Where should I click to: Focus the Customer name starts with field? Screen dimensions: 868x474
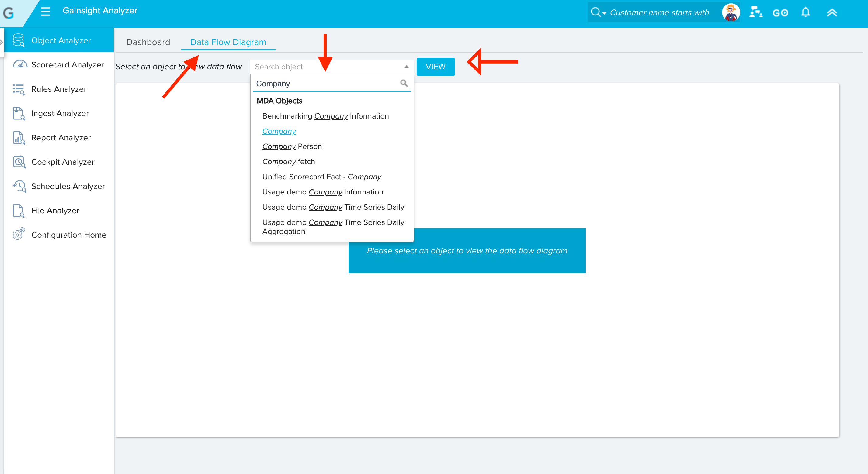click(x=660, y=12)
